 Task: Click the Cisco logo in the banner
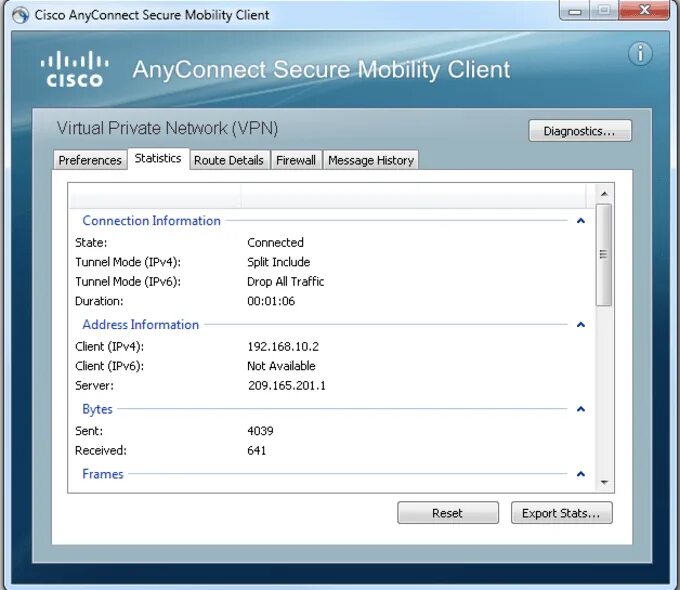click(75, 69)
